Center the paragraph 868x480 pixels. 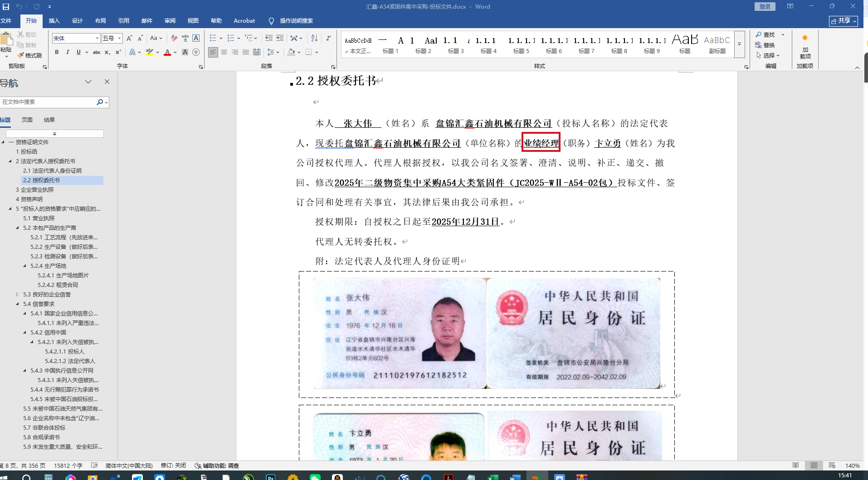224,52
